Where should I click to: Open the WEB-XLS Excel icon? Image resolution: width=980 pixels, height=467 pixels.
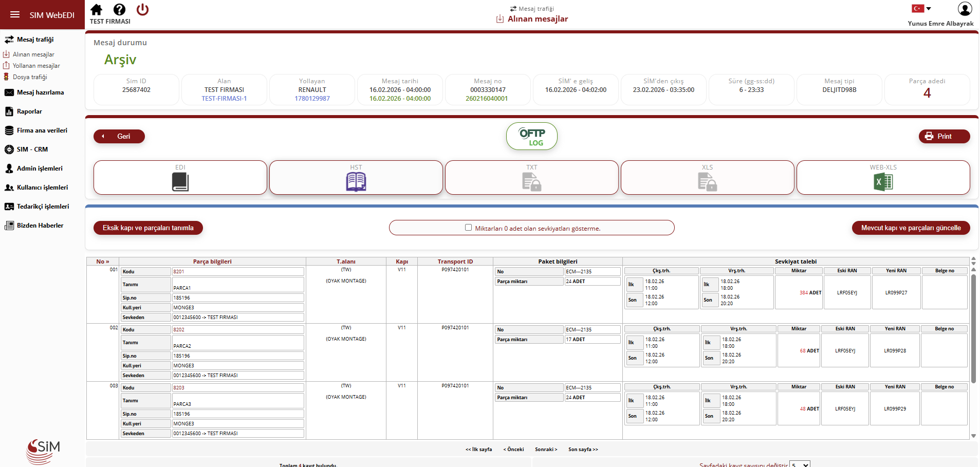click(883, 182)
